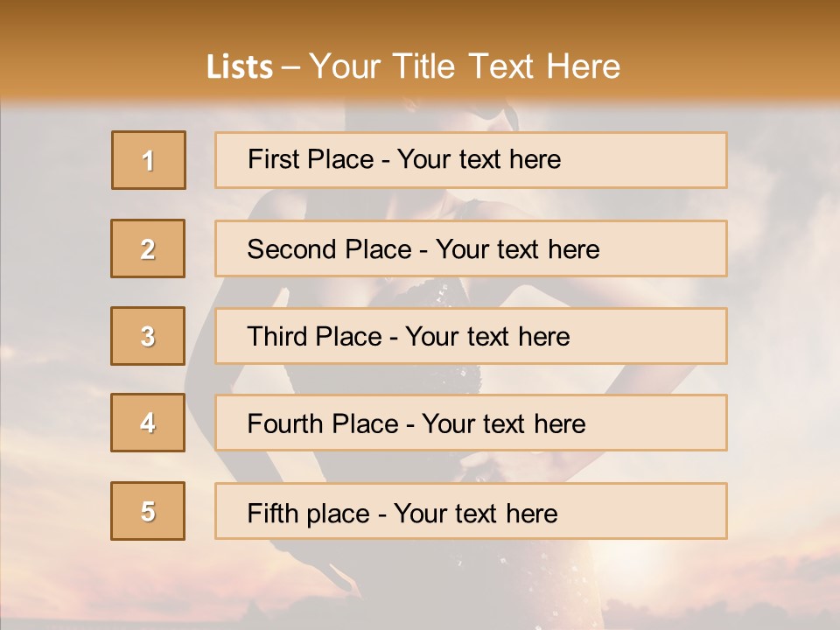The width and height of the screenshot is (840, 630).
Task: Select the Fifth place text bar
Action: click(x=471, y=511)
